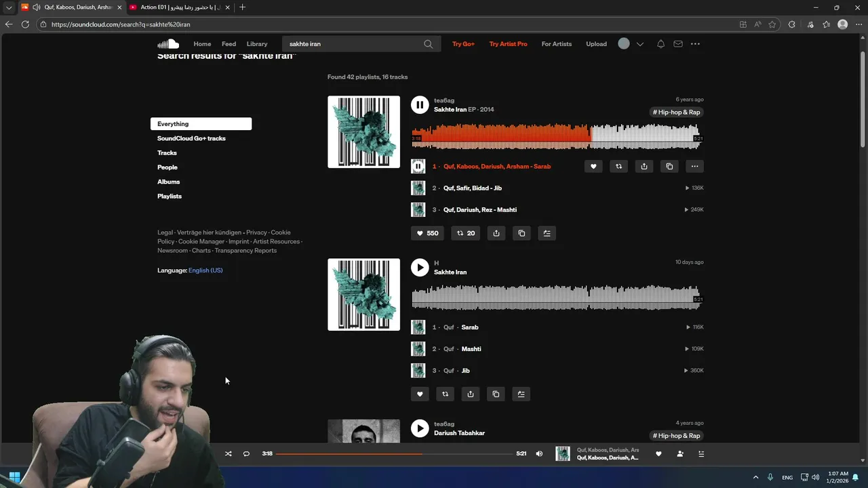868x488 pixels.
Task: Change language via English (US) link
Action: coord(205,270)
